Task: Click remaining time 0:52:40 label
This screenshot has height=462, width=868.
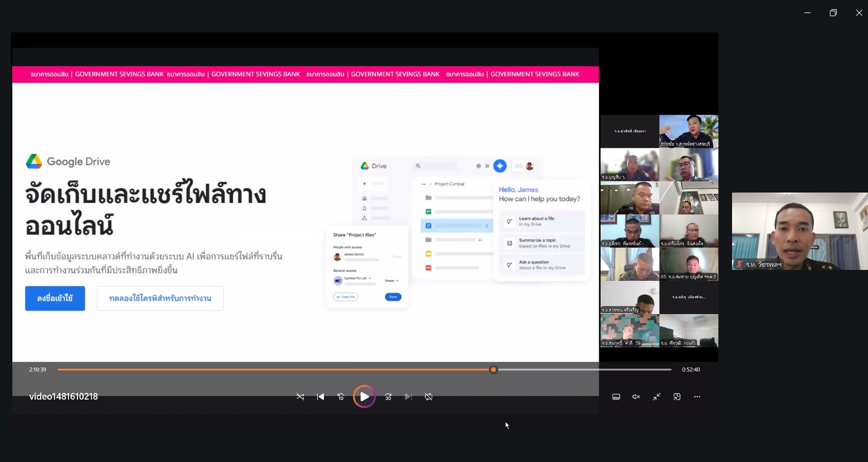Action: [691, 370]
